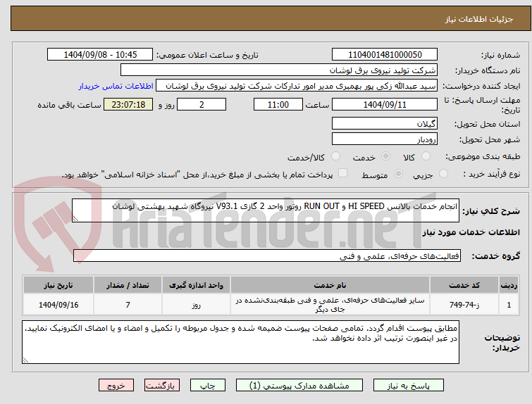Open مشاهده مدارک پیوستی (1) button
The height and width of the screenshot is (404, 532).
tap(299, 386)
